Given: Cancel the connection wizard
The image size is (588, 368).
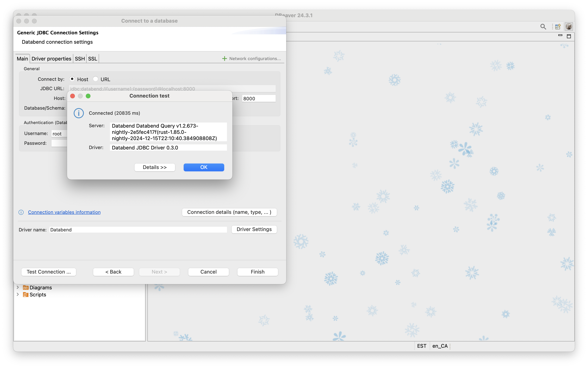Looking at the screenshot, I should click(x=208, y=272).
